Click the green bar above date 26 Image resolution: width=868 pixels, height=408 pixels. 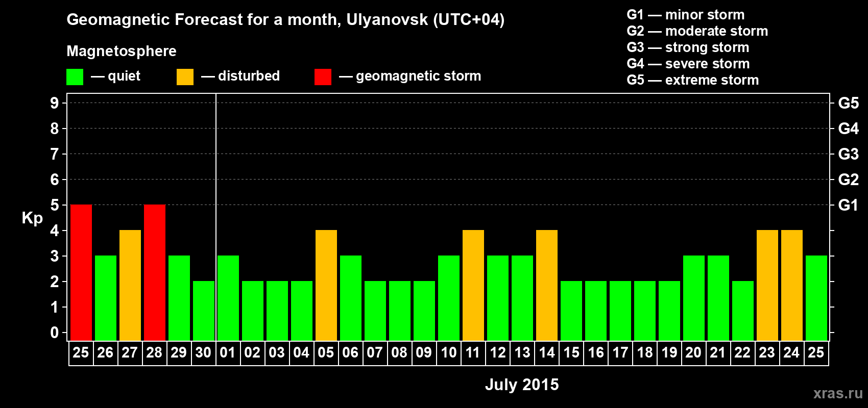pyautogui.click(x=106, y=298)
